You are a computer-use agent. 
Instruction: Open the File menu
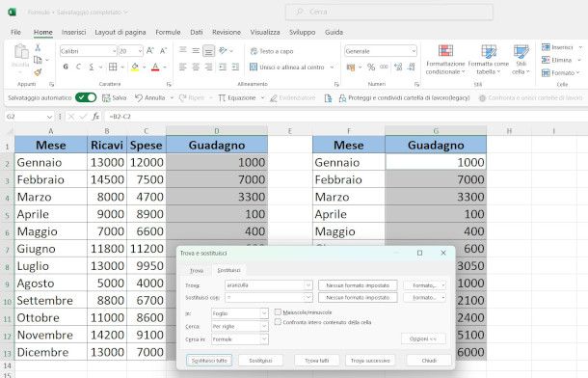pyautogui.click(x=15, y=32)
